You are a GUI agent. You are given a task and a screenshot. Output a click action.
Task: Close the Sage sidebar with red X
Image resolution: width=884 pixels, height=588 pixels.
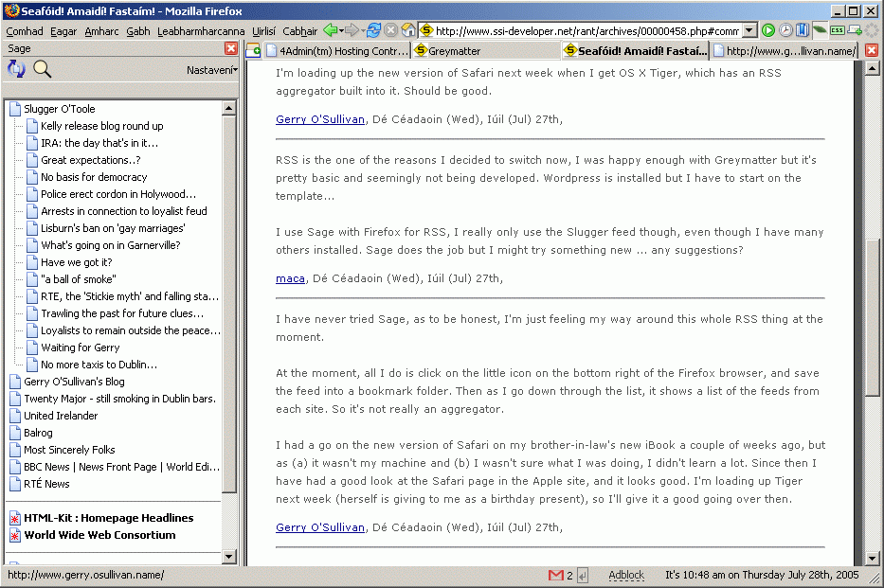230,48
